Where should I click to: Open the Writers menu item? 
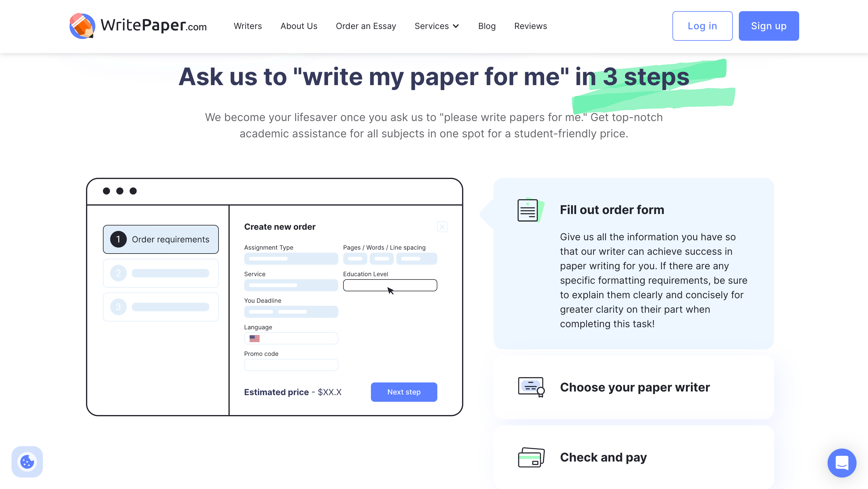(x=248, y=26)
